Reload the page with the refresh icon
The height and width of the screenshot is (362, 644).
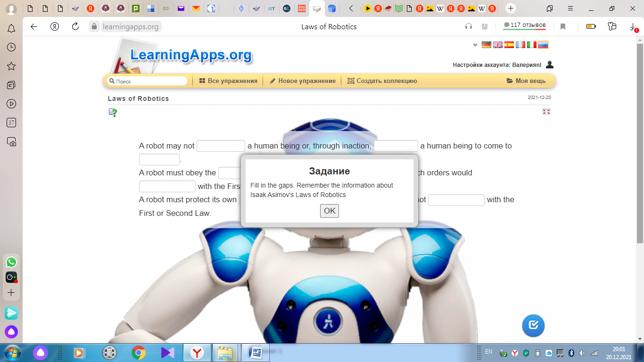pyautogui.click(x=75, y=26)
